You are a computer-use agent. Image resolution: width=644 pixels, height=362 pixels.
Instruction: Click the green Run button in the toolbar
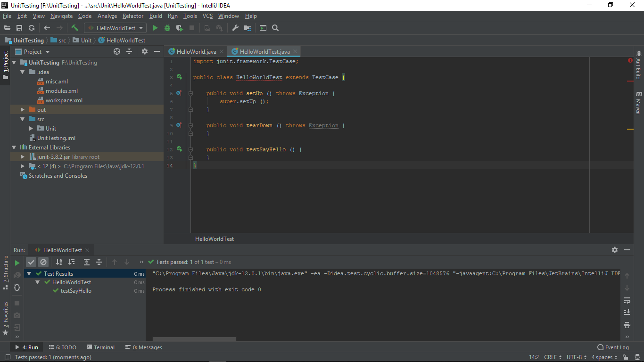[x=155, y=28]
